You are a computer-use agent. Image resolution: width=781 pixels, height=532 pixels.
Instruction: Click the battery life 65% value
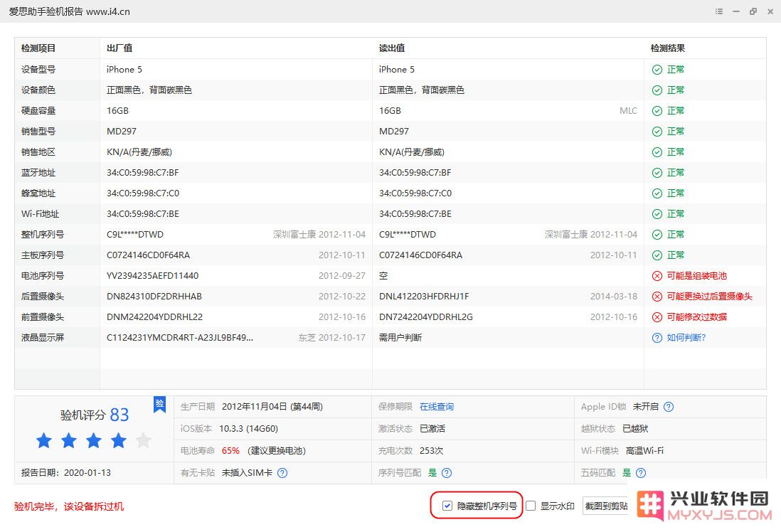230,451
